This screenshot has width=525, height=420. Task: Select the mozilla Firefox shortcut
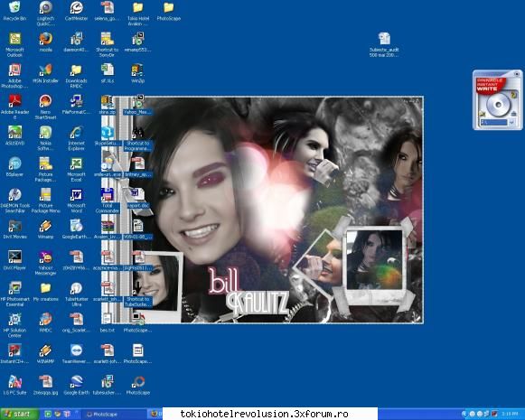tap(45, 42)
